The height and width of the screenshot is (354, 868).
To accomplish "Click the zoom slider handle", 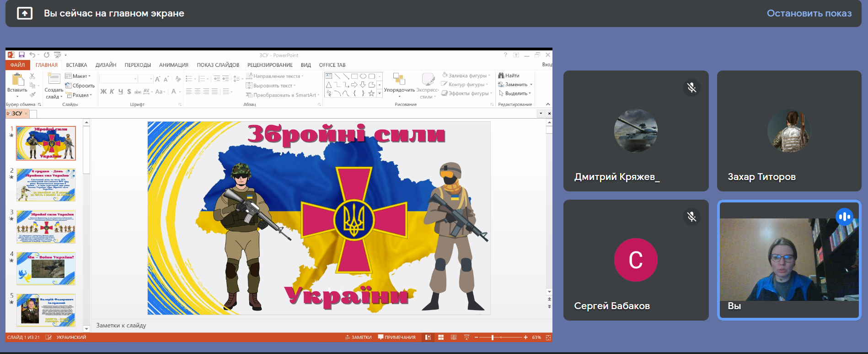I will pyautogui.click(x=493, y=338).
